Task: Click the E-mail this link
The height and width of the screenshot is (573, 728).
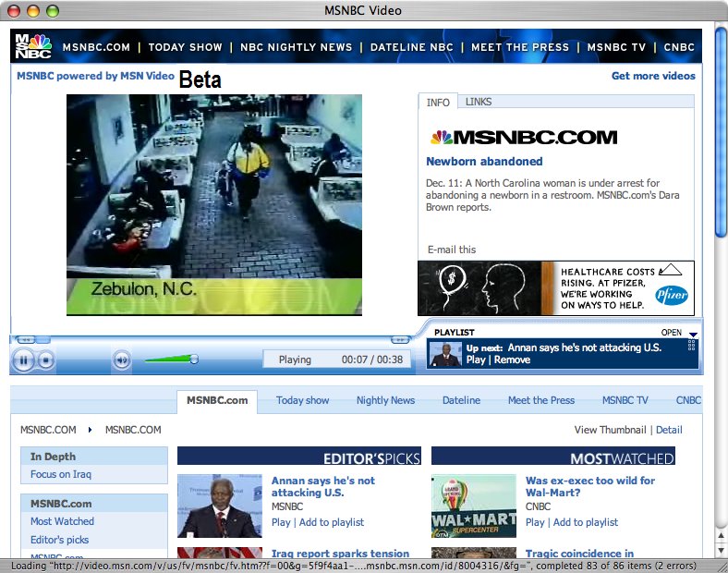Action: (x=452, y=250)
